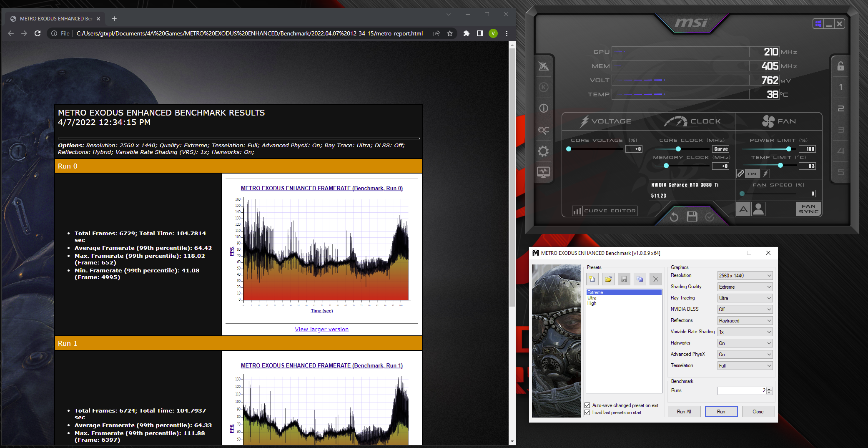Toggle the temp limit priority lightning button
The width and height of the screenshot is (868, 448).
pyautogui.click(x=765, y=174)
